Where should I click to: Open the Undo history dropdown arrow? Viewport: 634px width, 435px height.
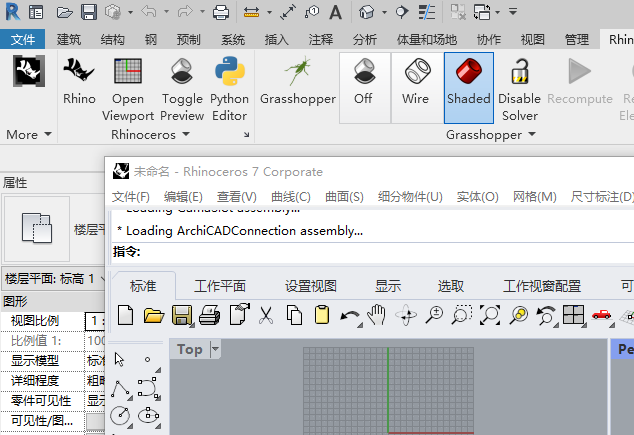(x=166, y=12)
